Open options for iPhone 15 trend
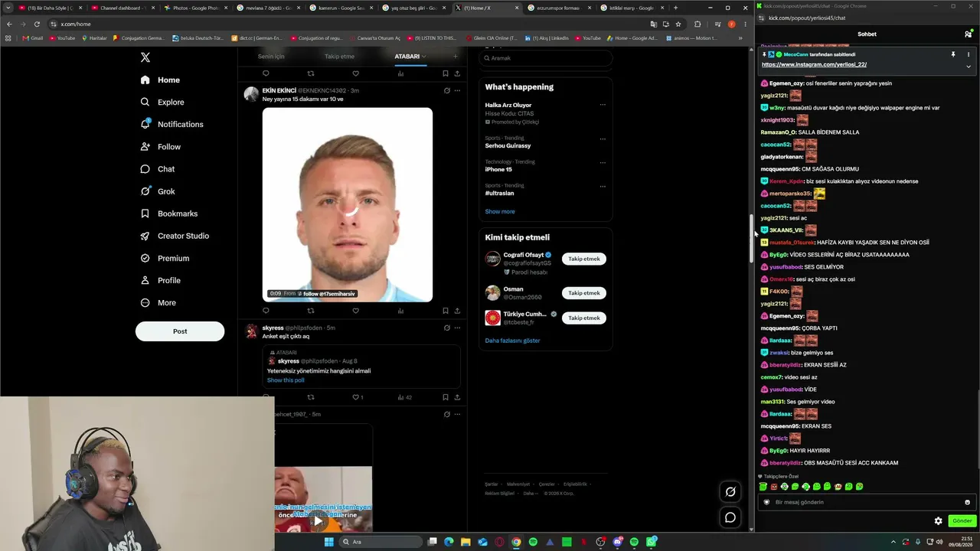Image resolution: width=980 pixels, height=551 pixels. [x=603, y=163]
